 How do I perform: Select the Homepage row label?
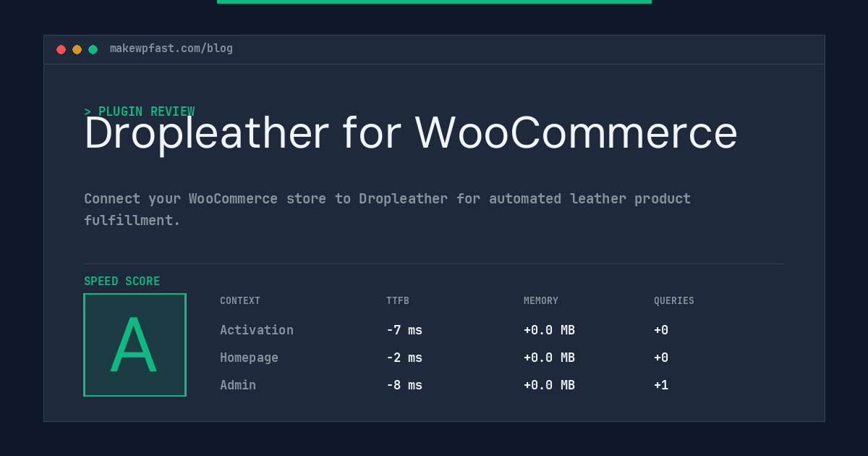click(x=249, y=358)
